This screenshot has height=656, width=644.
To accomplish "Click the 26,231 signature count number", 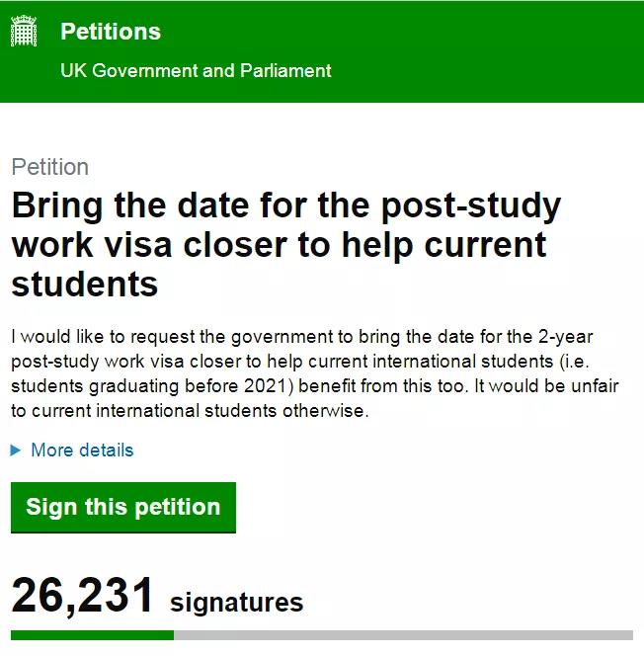I will (x=82, y=596).
